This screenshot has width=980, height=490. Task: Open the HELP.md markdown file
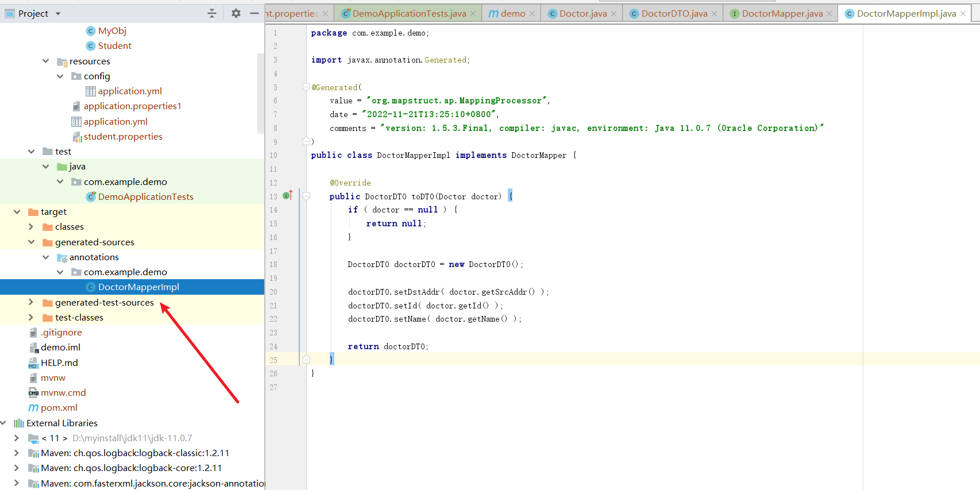pyautogui.click(x=59, y=363)
